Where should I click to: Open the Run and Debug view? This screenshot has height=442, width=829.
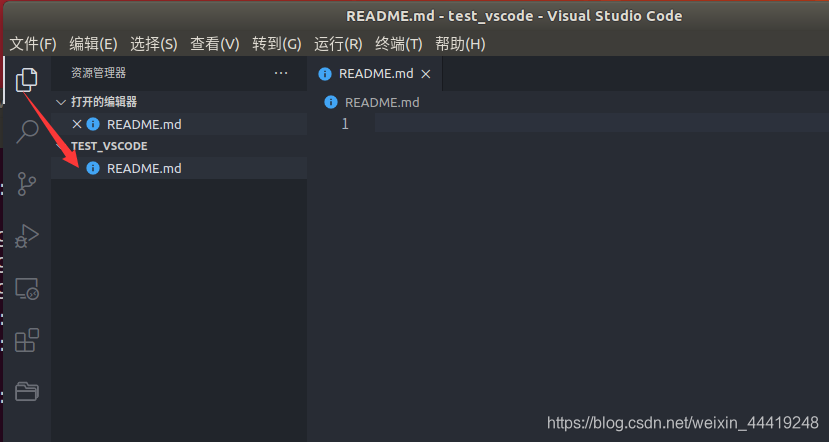tap(26, 236)
